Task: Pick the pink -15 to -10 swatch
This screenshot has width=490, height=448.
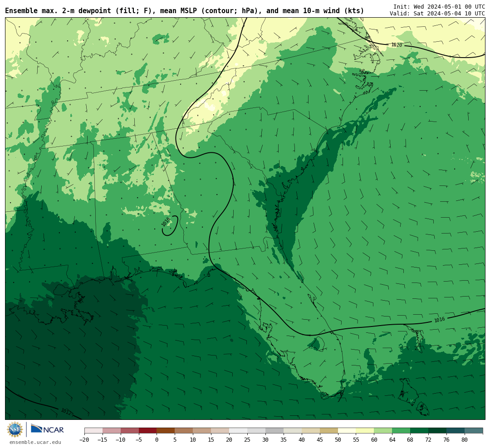Action: pyautogui.click(x=112, y=431)
